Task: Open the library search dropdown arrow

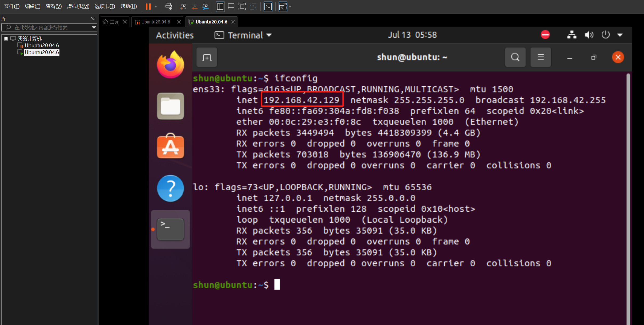Action: pos(94,27)
